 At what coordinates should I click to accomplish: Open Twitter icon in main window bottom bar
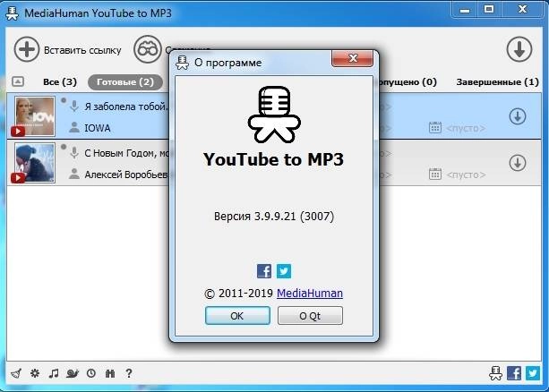coord(533,373)
